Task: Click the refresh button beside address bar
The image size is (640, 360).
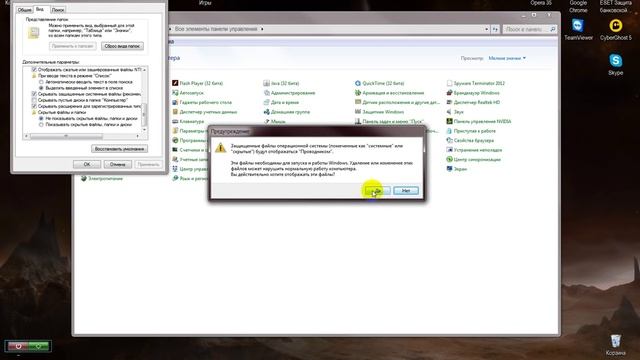Action: click(495, 29)
